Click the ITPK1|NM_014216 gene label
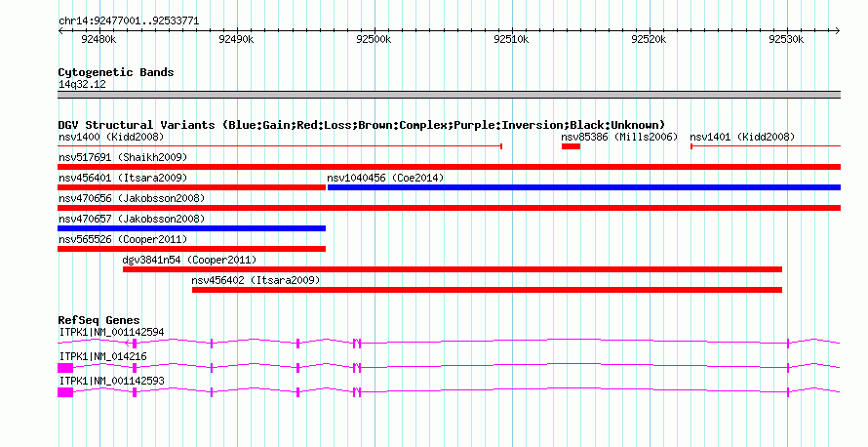 pos(103,356)
